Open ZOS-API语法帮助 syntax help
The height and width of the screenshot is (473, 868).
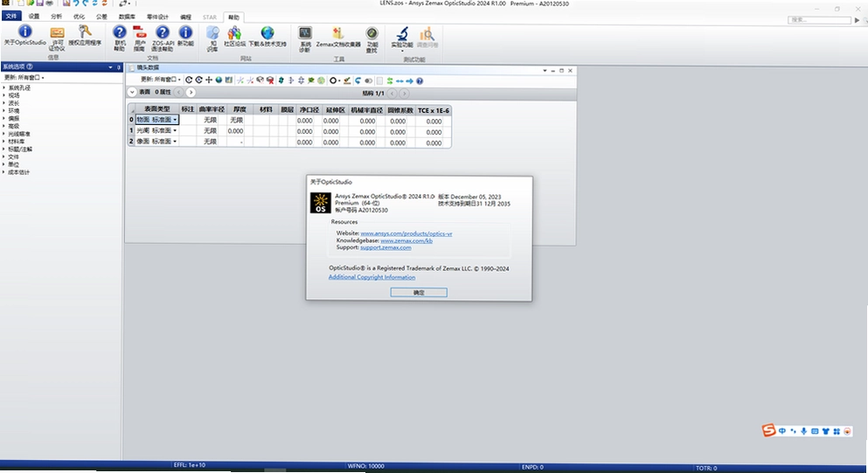click(163, 38)
